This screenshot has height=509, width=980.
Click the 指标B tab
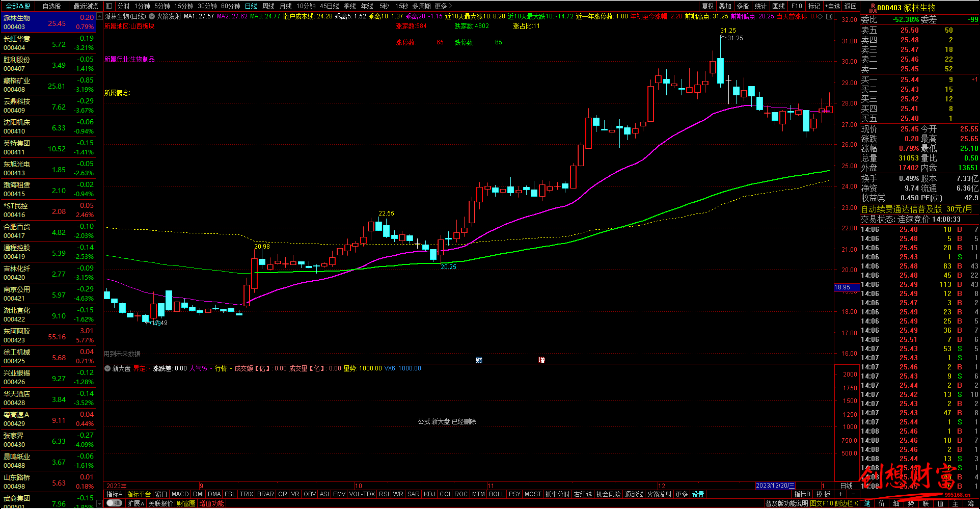(802, 494)
